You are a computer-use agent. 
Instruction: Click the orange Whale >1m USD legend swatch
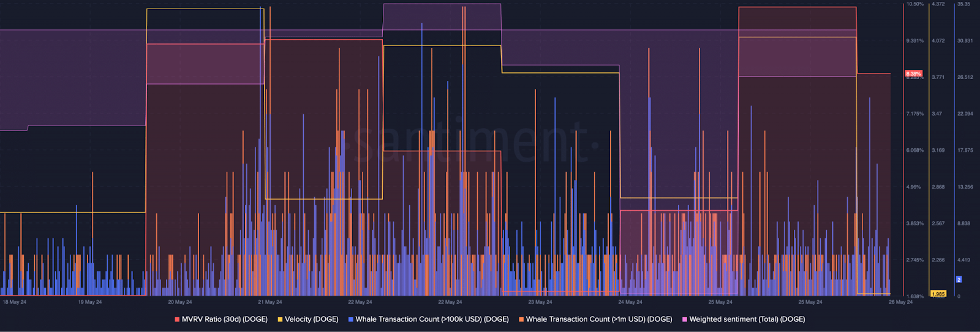[521, 319]
